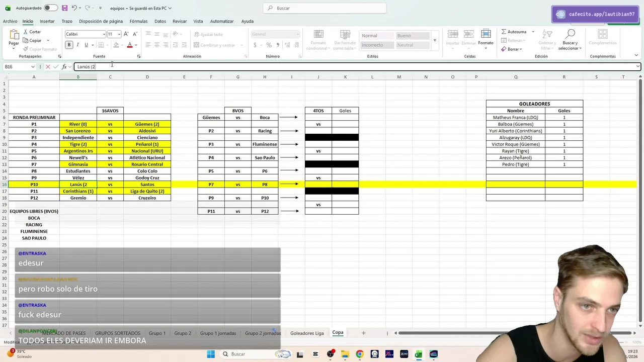This screenshot has height=362, width=644.
Task: Click the fx insert function icon
Action: [x=64, y=66]
